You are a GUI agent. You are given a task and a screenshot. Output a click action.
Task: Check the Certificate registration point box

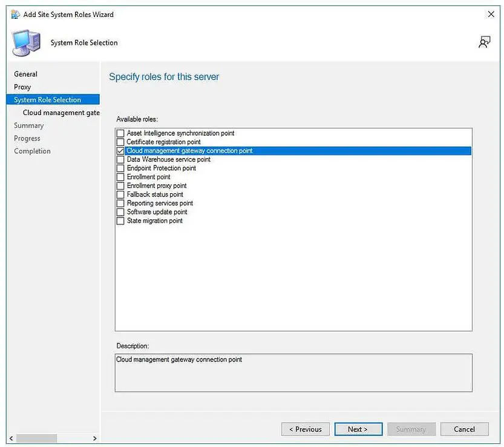point(120,142)
